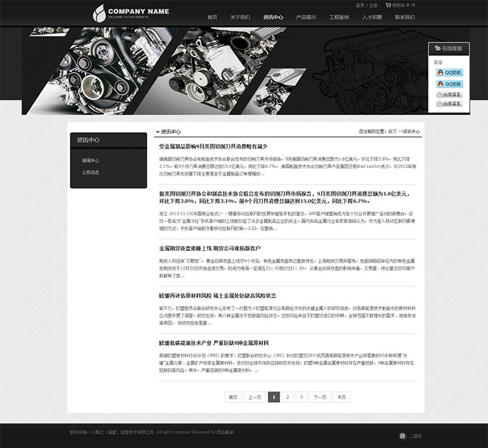Image resolution: width=488 pixels, height=448 pixels.
Task: Click the lower QQ交谈 chat button
Action: 450,84
